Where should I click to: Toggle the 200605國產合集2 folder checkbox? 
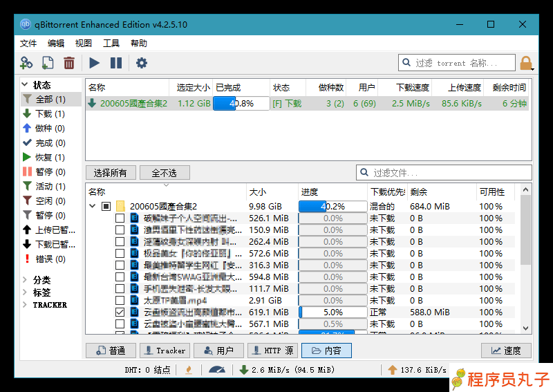click(106, 206)
